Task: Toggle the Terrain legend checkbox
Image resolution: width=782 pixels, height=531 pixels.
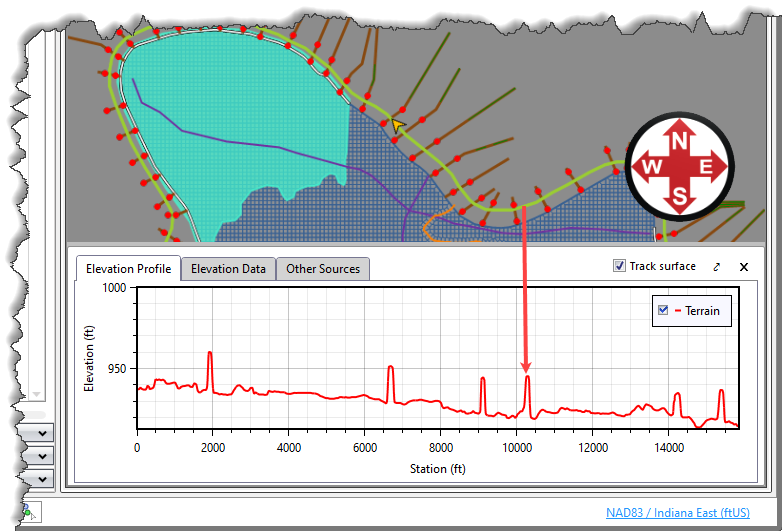Action: click(x=663, y=310)
